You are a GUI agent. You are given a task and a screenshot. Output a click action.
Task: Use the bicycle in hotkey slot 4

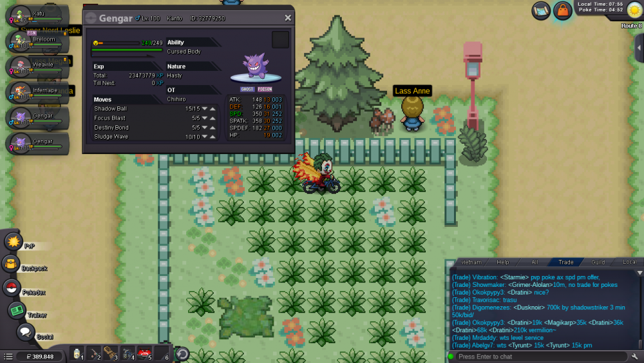coord(128,353)
